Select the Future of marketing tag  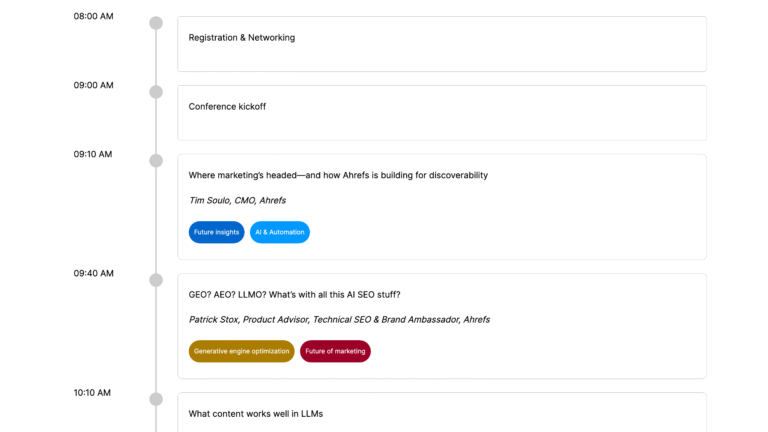pos(335,351)
